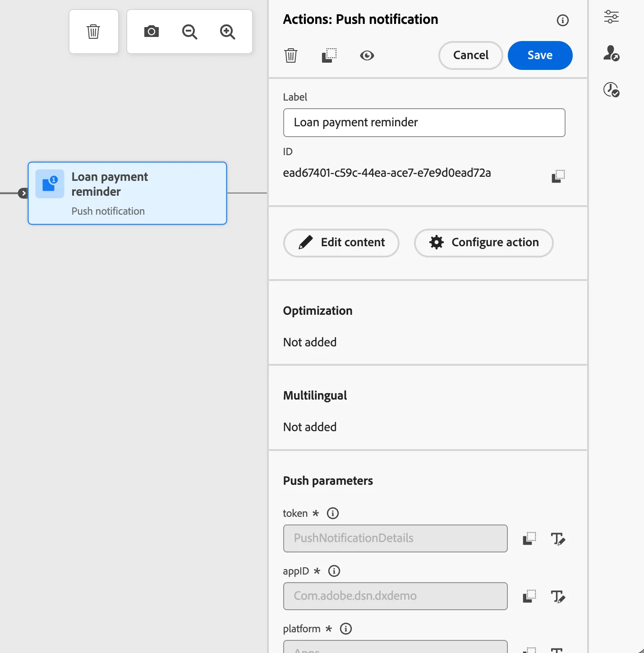This screenshot has height=653, width=644.
Task: Toggle the eye preview icon in panel
Action: (x=367, y=55)
